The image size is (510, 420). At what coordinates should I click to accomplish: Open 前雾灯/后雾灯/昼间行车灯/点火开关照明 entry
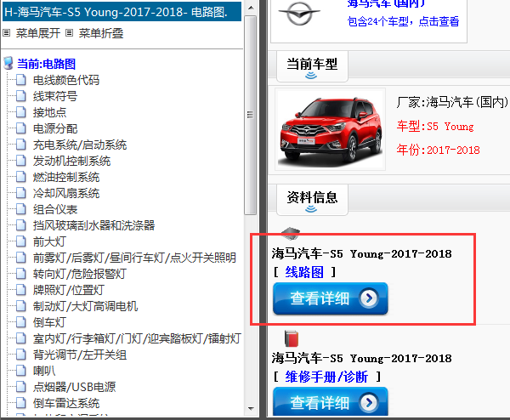point(134,258)
